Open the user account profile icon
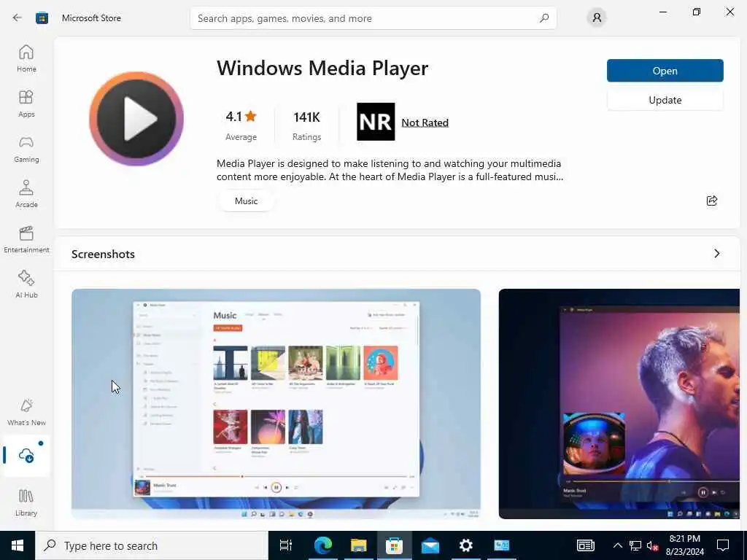The width and height of the screenshot is (747, 560). (x=597, y=18)
